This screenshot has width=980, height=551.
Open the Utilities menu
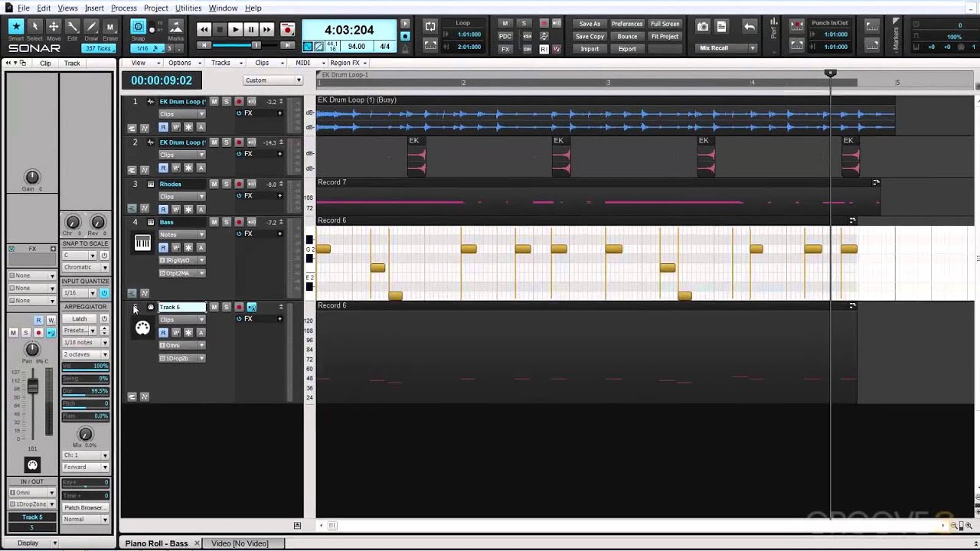pyautogui.click(x=188, y=8)
